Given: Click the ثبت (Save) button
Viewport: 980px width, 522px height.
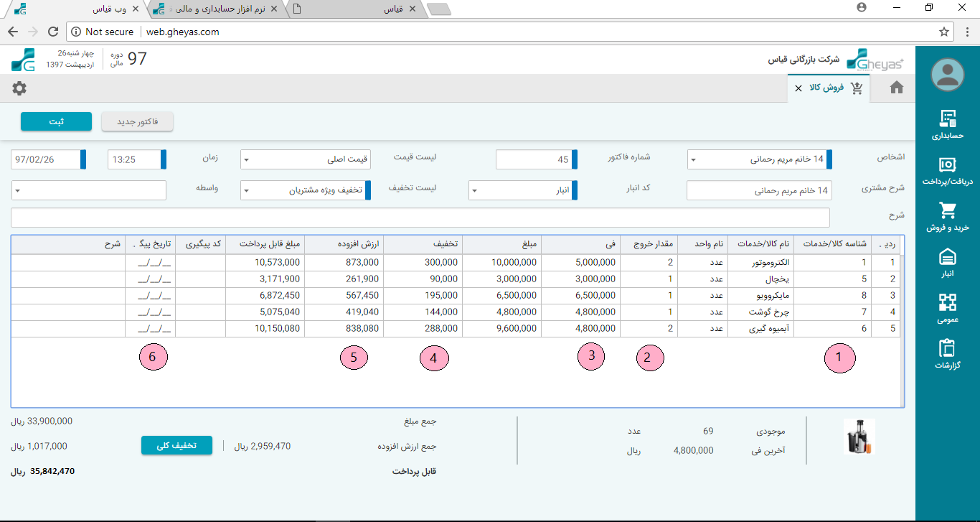Looking at the screenshot, I should [x=56, y=122].
